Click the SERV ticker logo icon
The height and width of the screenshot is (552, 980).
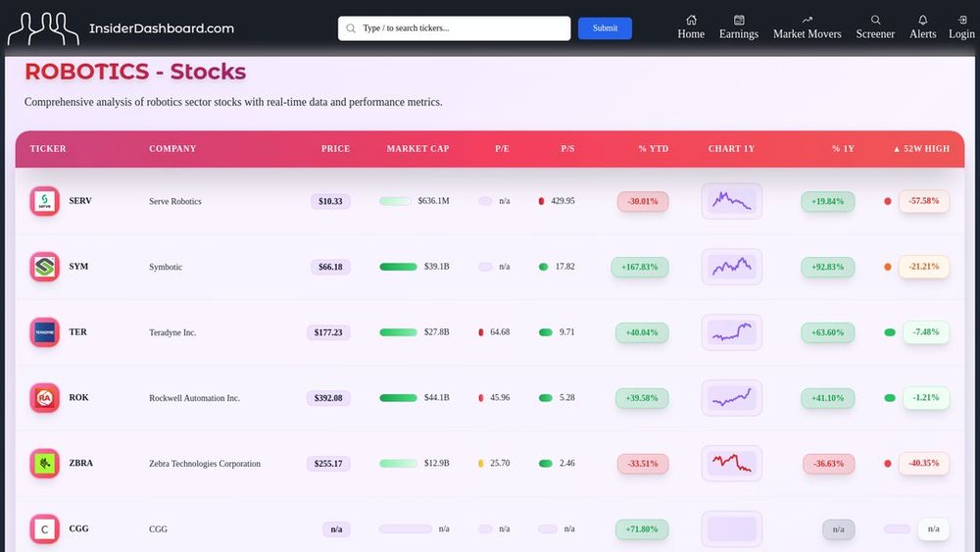pyautogui.click(x=44, y=201)
